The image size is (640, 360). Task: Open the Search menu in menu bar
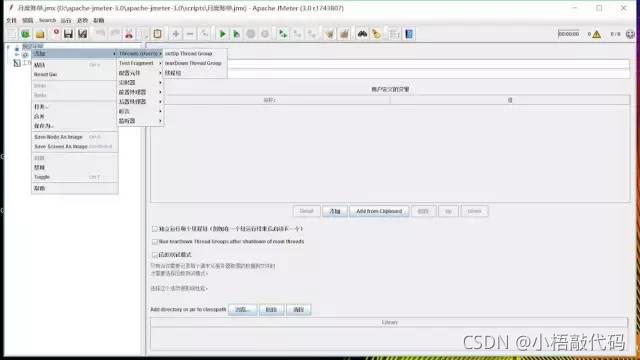(47, 20)
